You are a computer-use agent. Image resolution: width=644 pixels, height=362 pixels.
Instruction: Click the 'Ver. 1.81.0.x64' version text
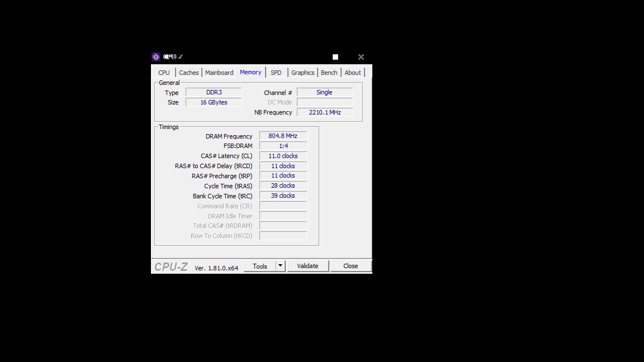[x=216, y=268]
